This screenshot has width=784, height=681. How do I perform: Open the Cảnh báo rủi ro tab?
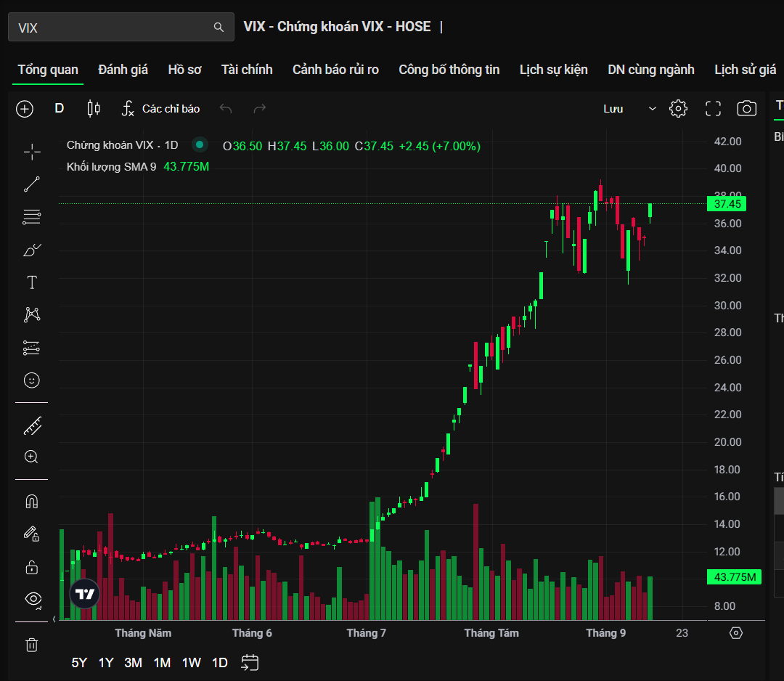click(335, 70)
